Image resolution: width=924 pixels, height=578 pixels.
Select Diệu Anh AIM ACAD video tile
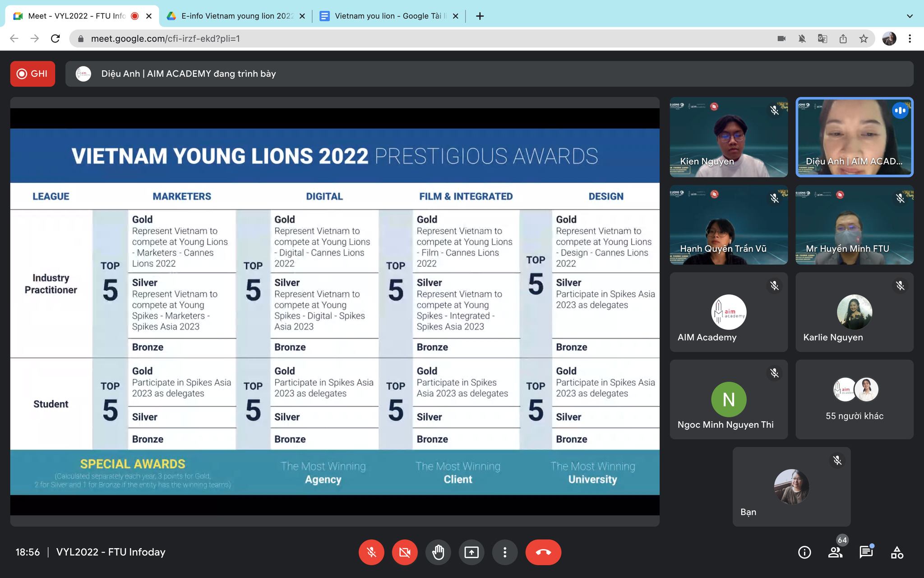coord(855,137)
